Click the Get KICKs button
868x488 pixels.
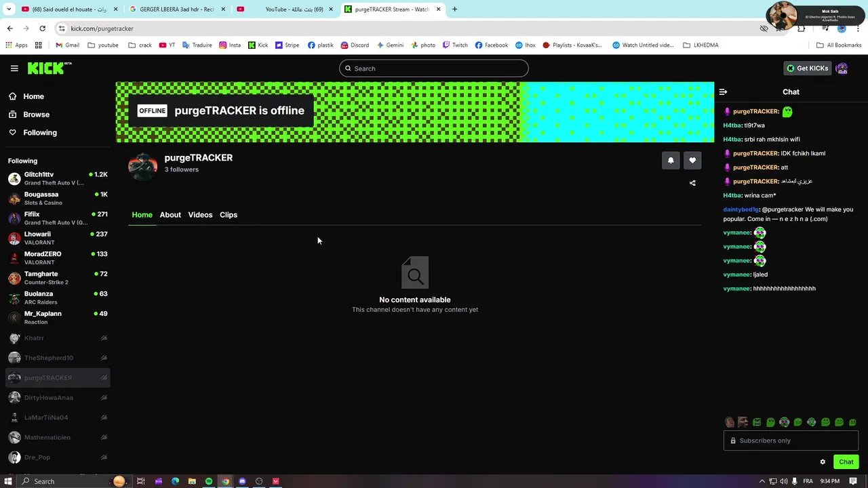(807, 68)
